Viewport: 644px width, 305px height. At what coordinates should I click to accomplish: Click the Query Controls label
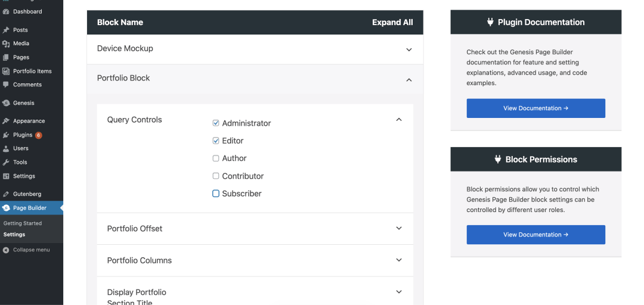(134, 120)
